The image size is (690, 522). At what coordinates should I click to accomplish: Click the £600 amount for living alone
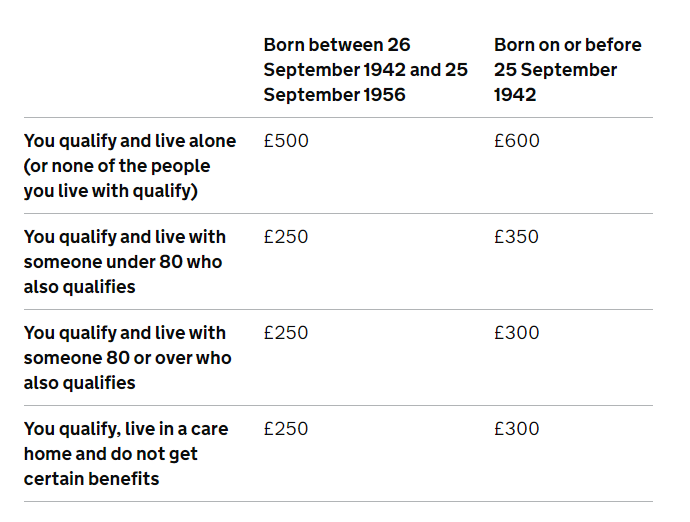516,141
